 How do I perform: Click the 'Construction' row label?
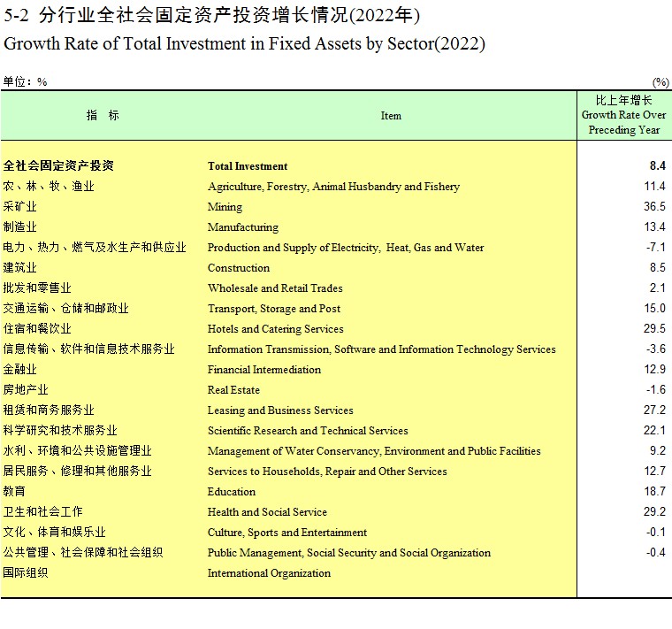click(239, 268)
